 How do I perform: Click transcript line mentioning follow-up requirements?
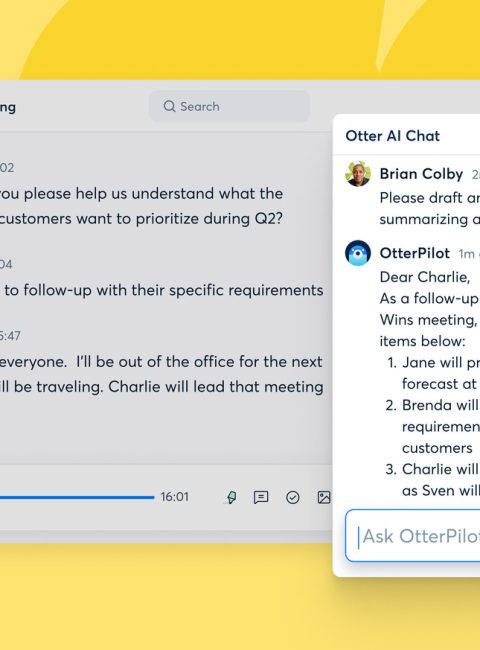162,290
